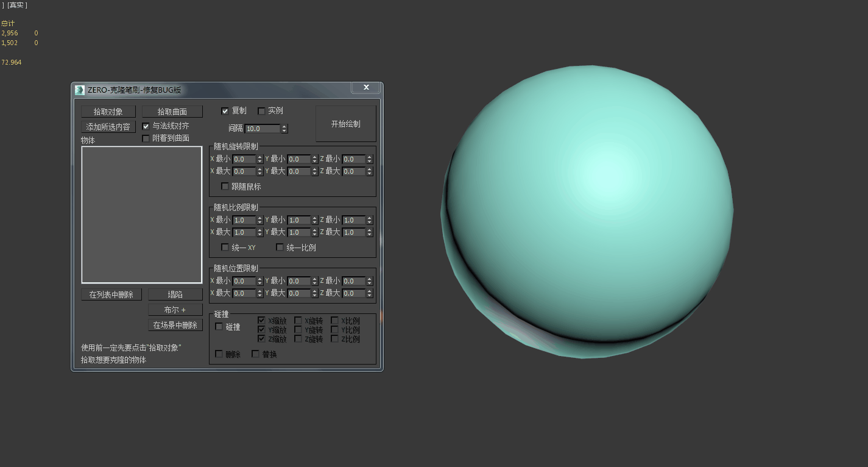
Task: Adjust random rotation X 最小 spinner
Action: coord(260,159)
